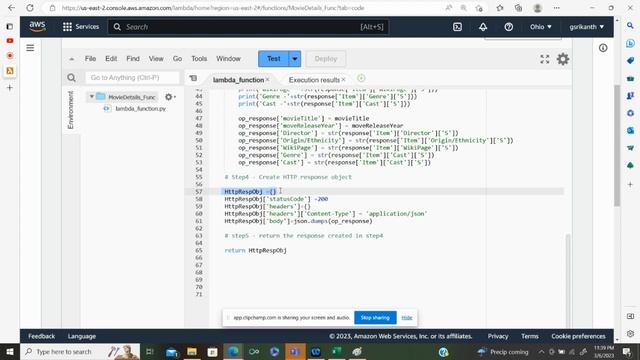Open Microsoft Edge in taskbar
This screenshot has height=360, width=640.
(x=233, y=351)
